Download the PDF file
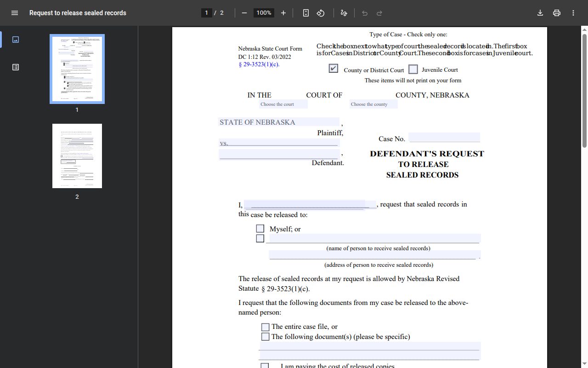 (x=540, y=13)
